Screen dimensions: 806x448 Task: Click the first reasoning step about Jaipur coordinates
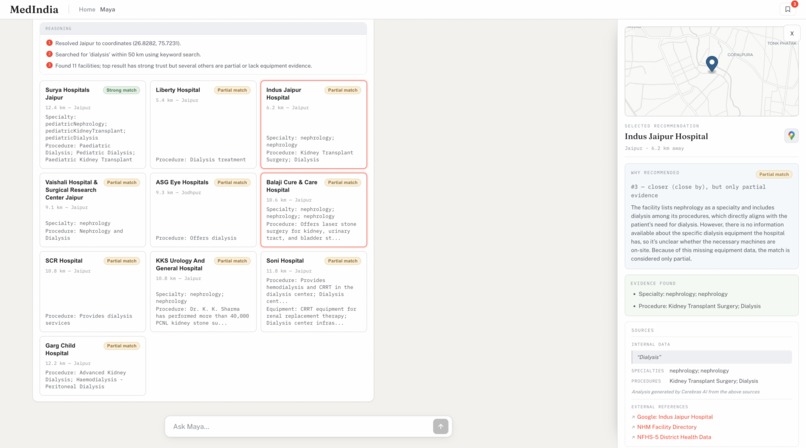click(x=118, y=43)
